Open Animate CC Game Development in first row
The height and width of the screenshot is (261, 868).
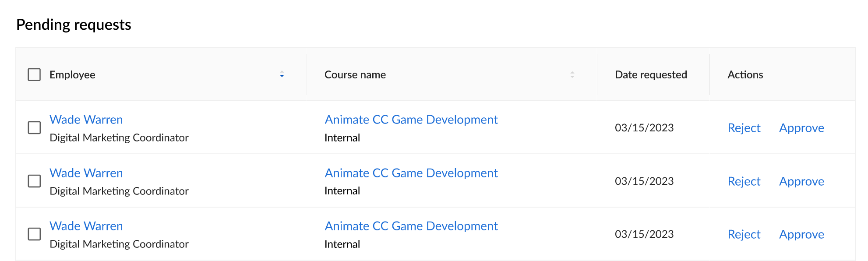pyautogui.click(x=411, y=120)
